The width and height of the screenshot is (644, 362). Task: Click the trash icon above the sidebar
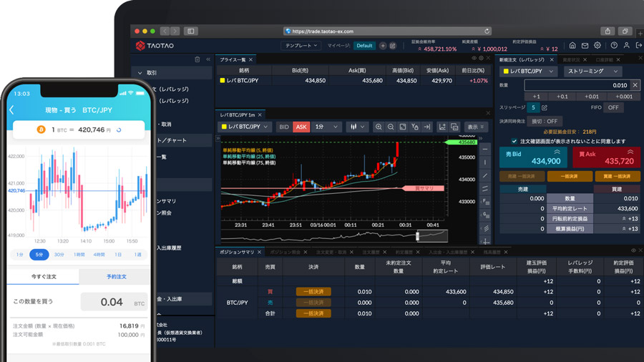[197, 59]
